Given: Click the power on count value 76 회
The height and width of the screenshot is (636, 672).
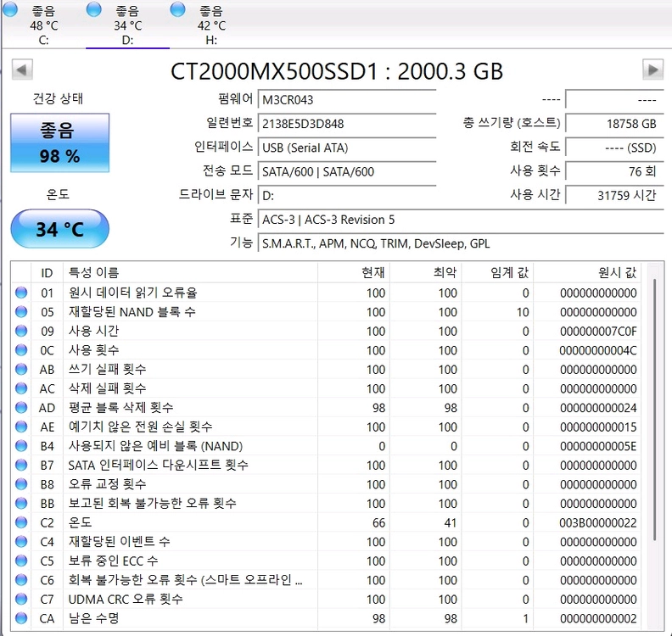Looking at the screenshot, I should tap(614, 172).
